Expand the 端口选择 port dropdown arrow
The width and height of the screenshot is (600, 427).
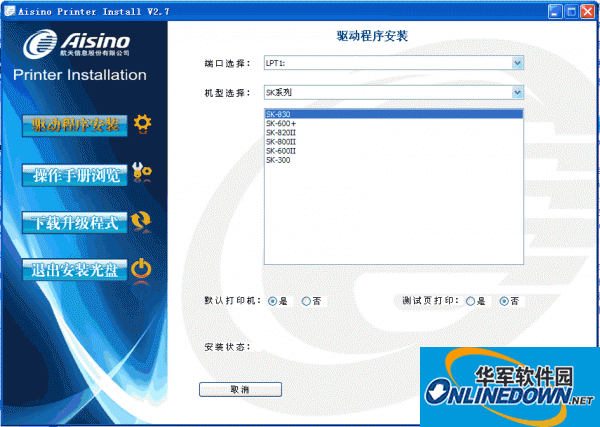517,63
